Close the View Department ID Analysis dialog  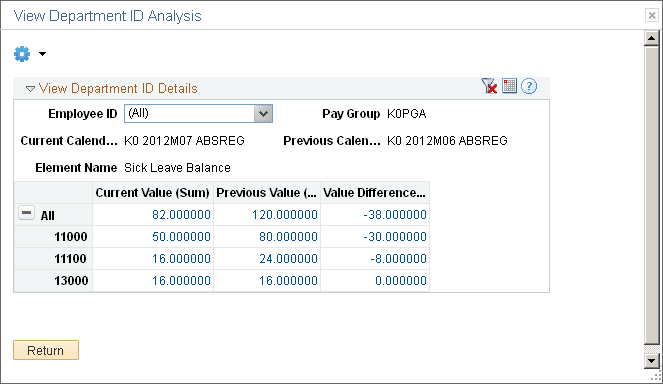click(652, 16)
